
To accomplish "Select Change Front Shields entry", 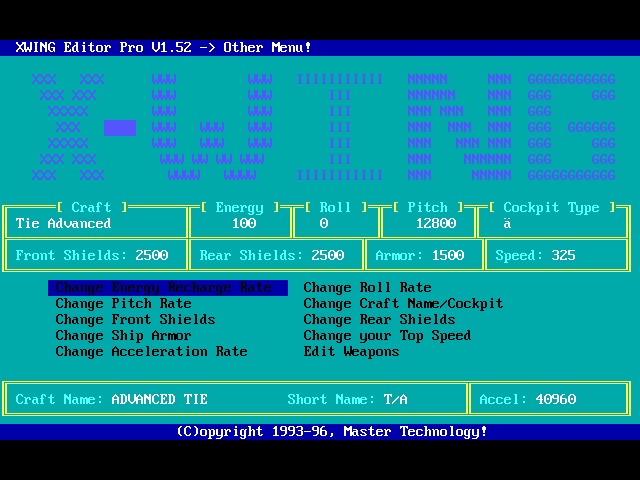I will 135,320.
